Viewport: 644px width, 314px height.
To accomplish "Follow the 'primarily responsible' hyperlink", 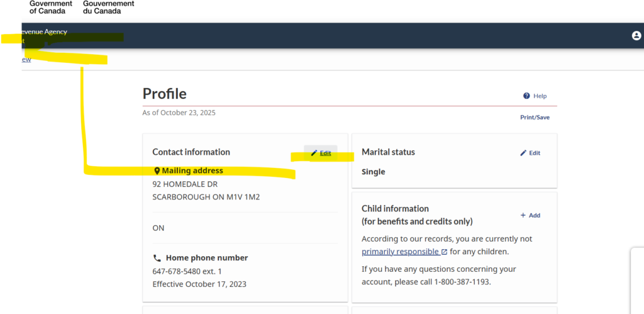I will point(400,252).
